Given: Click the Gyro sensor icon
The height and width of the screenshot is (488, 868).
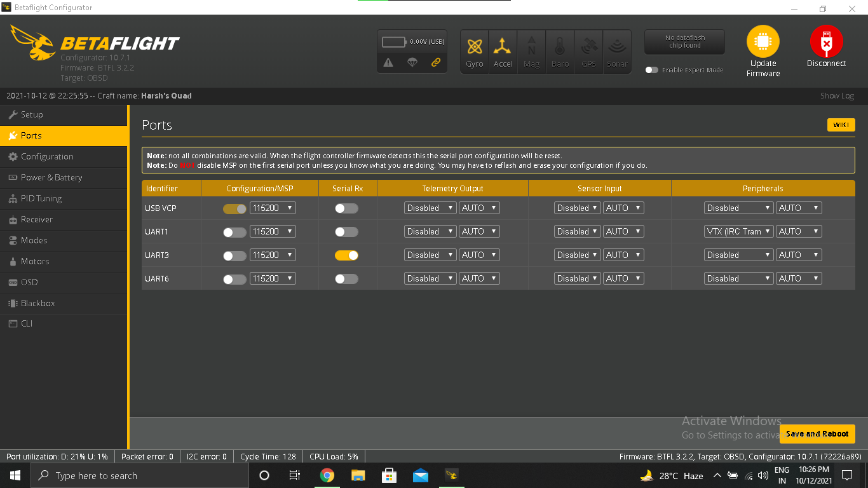Looking at the screenshot, I should [x=475, y=46].
